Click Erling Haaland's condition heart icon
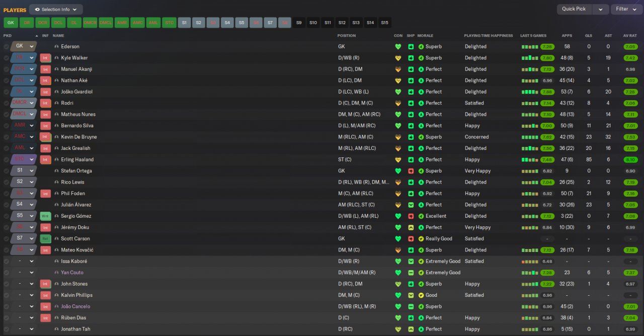This screenshot has width=644, height=336. click(x=398, y=160)
